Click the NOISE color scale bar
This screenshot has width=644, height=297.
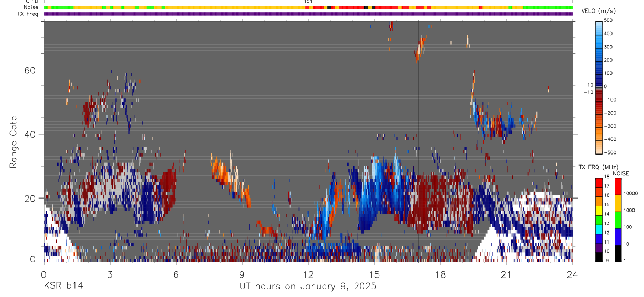pyautogui.click(x=618, y=219)
